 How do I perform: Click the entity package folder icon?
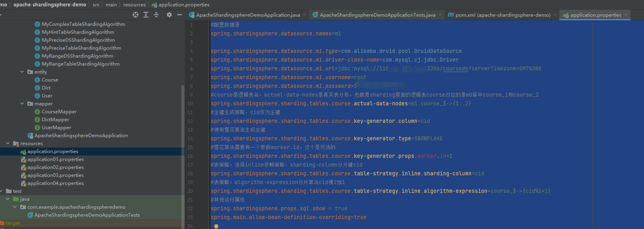30,72
